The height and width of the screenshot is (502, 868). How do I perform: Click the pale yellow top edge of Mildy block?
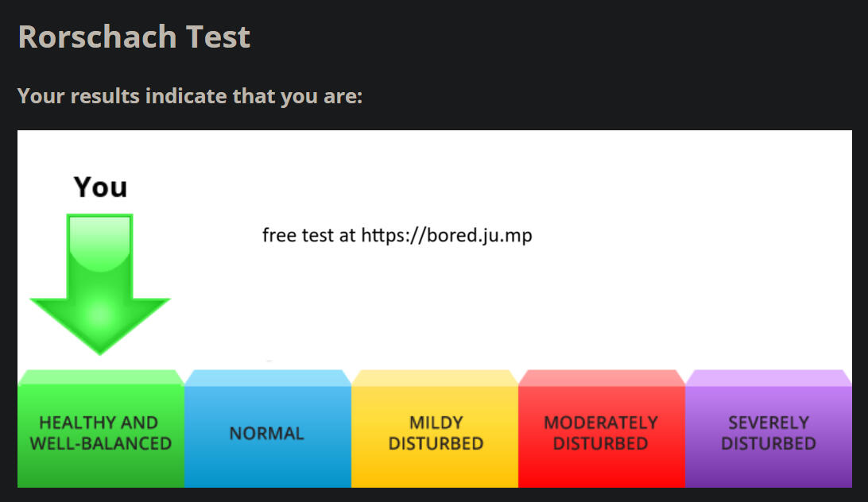click(435, 377)
